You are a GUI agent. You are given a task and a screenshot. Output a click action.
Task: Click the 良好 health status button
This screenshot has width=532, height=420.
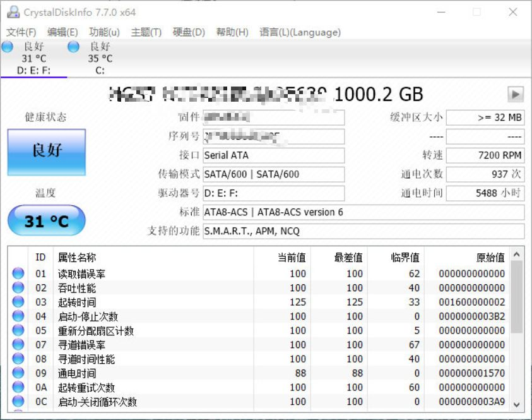[46, 151]
